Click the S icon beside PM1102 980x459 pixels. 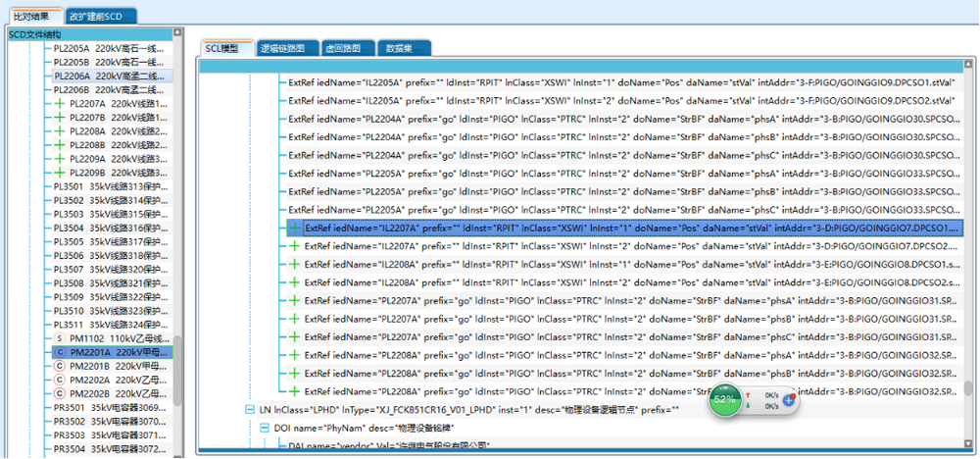59,337
